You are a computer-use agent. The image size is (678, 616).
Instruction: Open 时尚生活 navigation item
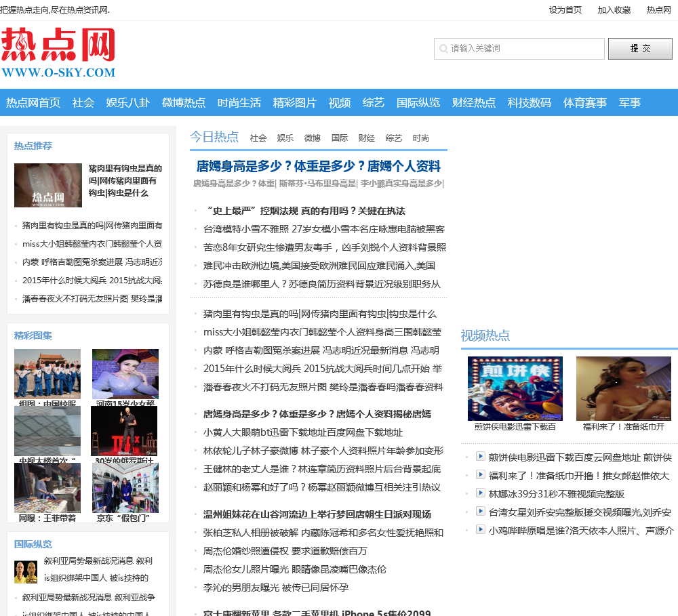(x=239, y=102)
